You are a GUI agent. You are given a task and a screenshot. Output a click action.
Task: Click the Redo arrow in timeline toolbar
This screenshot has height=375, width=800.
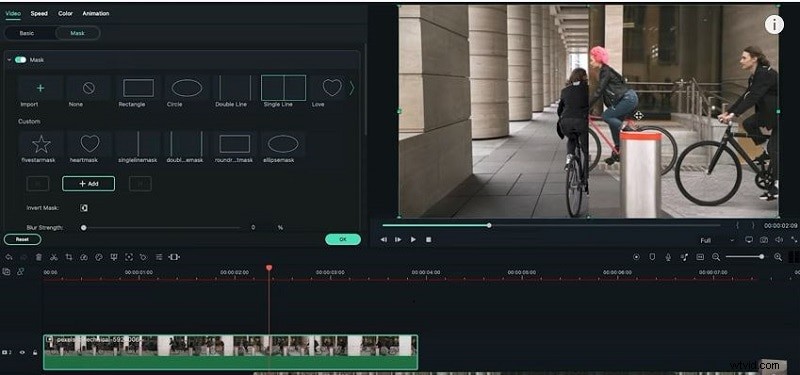coord(23,257)
